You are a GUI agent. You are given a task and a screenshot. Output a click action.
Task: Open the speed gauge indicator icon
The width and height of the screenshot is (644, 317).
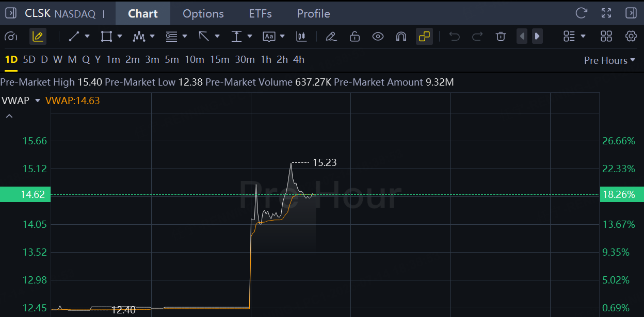[x=11, y=37]
